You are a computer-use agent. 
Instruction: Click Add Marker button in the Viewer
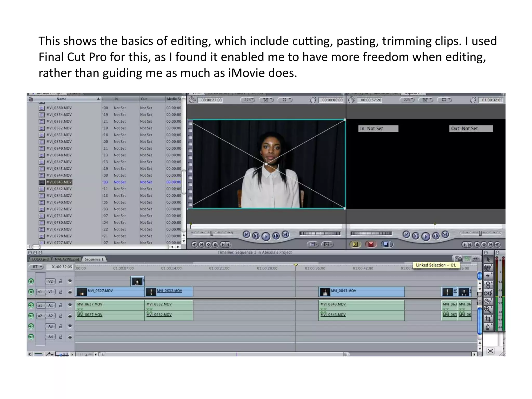pyautogui.click(x=215, y=244)
